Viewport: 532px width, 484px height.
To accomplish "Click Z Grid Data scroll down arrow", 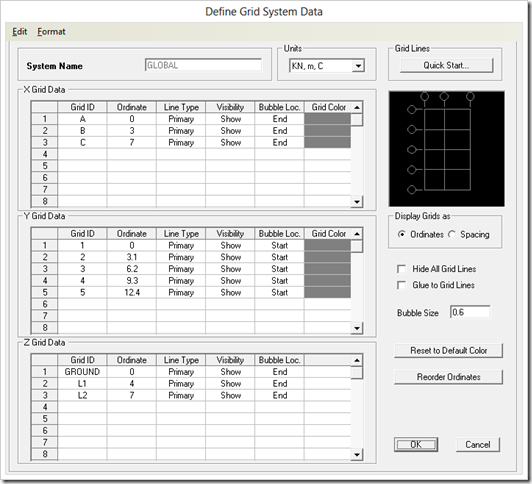I will coord(357,454).
